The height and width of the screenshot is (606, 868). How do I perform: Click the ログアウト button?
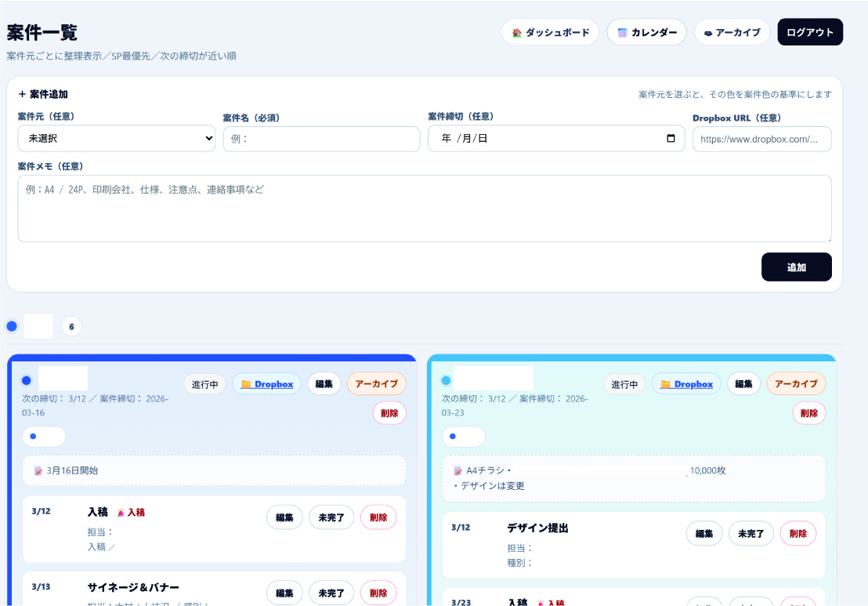[x=810, y=32]
